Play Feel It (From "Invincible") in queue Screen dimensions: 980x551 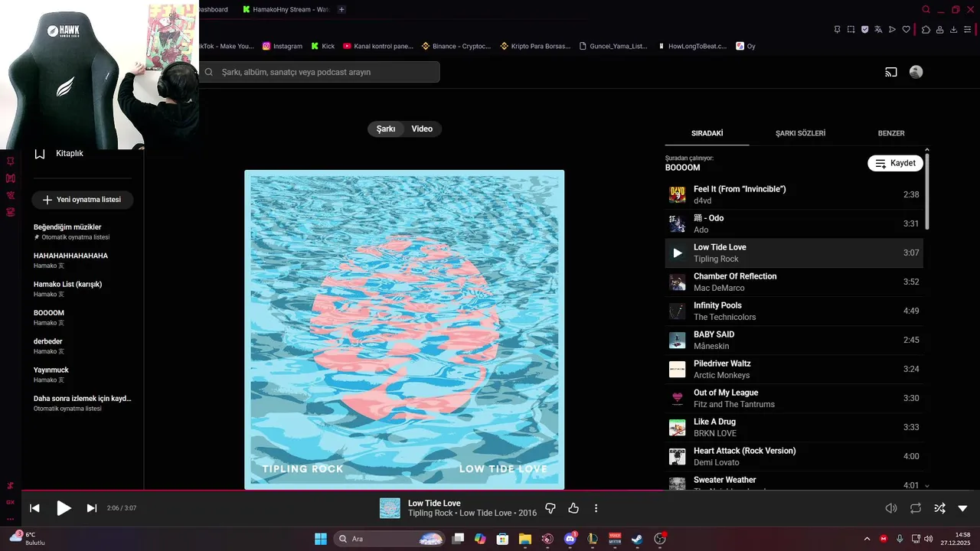pos(794,194)
